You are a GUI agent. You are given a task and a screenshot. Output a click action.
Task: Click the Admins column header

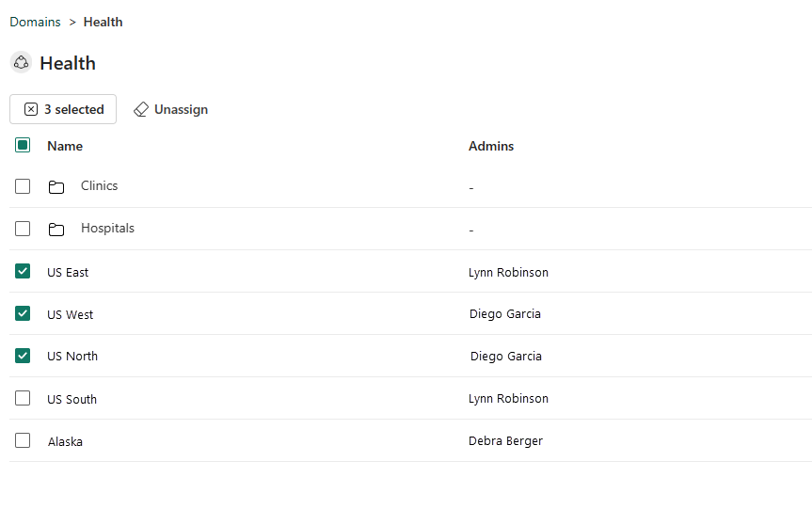[x=491, y=146]
